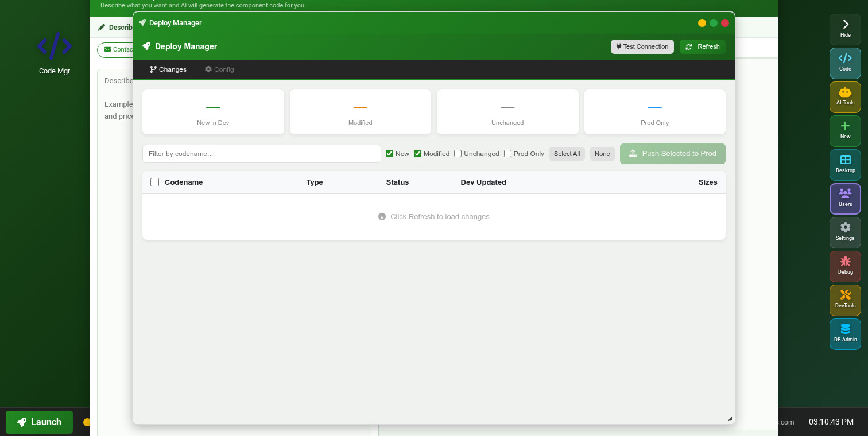This screenshot has height=436, width=868.
Task: Open Settings from the sidebar
Action: click(845, 232)
